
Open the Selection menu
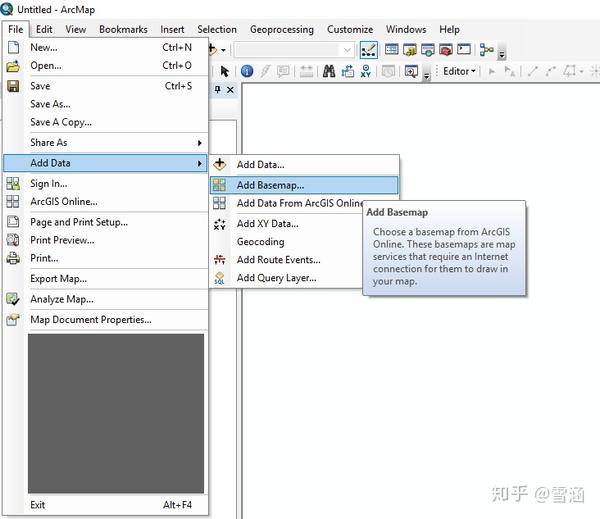(x=217, y=29)
